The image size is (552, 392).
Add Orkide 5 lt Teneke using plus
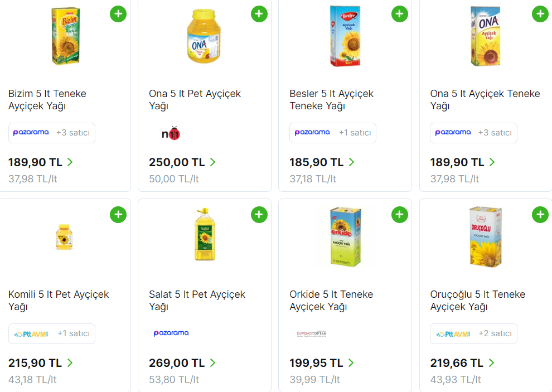(399, 215)
